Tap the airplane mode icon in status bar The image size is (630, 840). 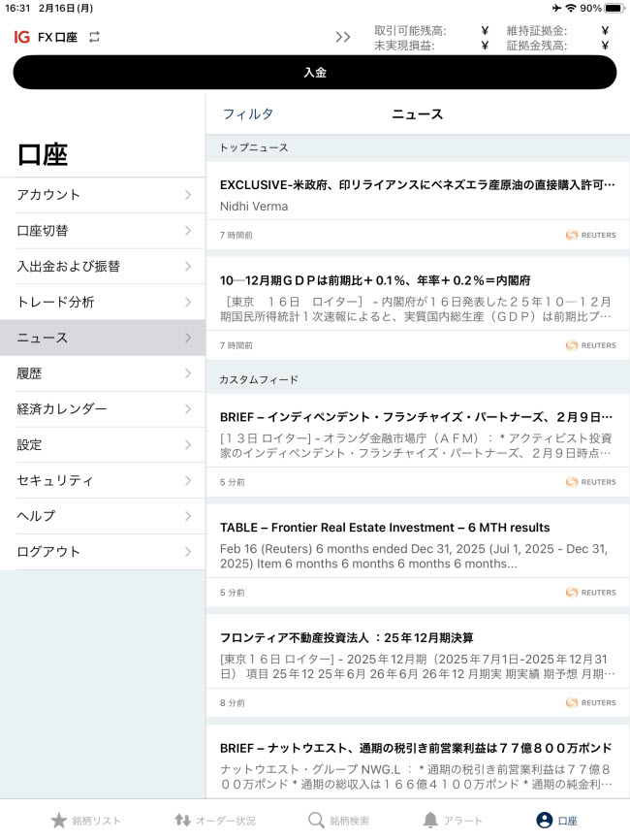tap(556, 8)
